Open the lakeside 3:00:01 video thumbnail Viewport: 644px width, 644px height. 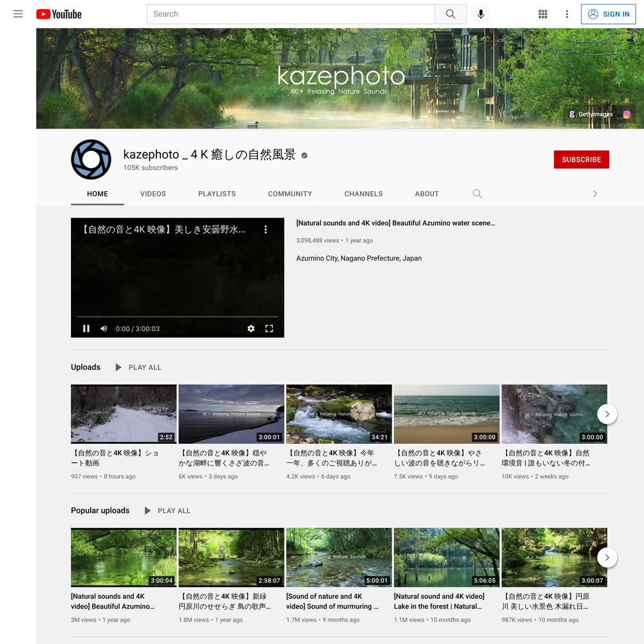click(231, 414)
